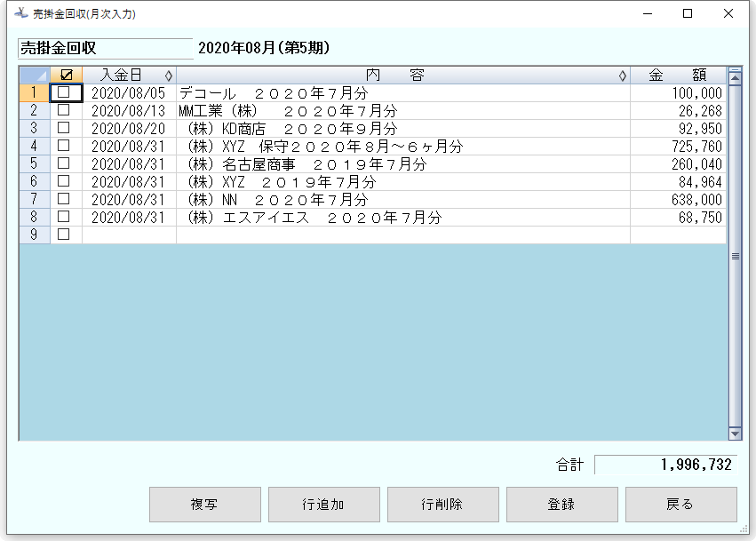This screenshot has width=756, height=541.
Task: Check the box for row 1 デコール
Action: tap(64, 92)
